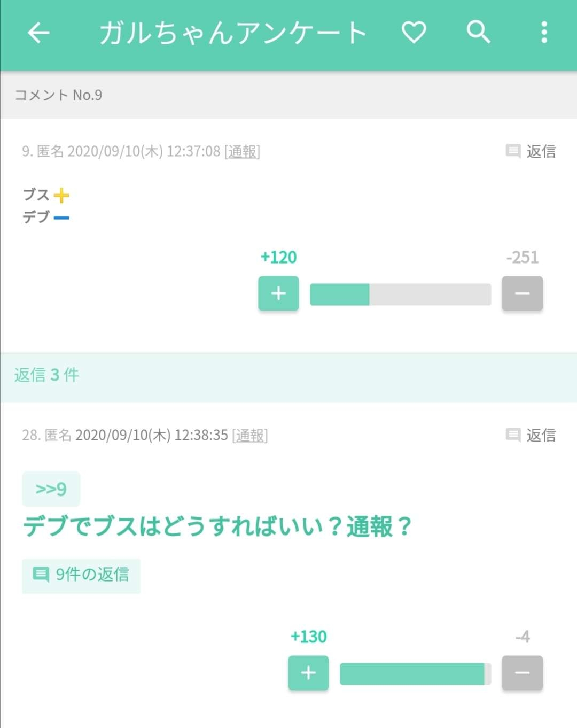577x728 pixels.
Task: Reply to comment 9 using 返信
Action: [x=531, y=152]
